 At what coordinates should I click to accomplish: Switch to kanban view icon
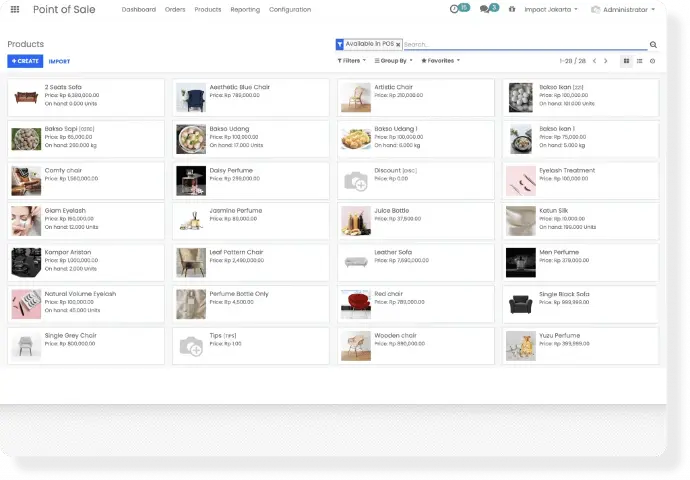pos(626,61)
